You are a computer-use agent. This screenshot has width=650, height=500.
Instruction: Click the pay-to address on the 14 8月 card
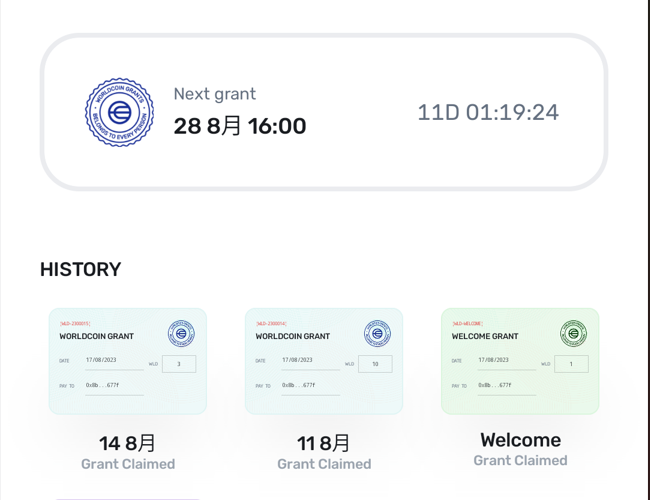tap(102, 385)
